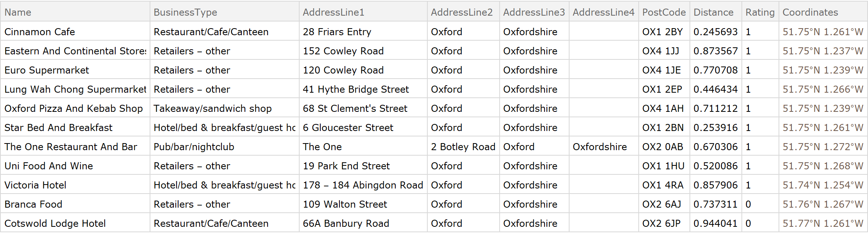
Task: Sort by the BusinessType column header
Action: coord(185,12)
